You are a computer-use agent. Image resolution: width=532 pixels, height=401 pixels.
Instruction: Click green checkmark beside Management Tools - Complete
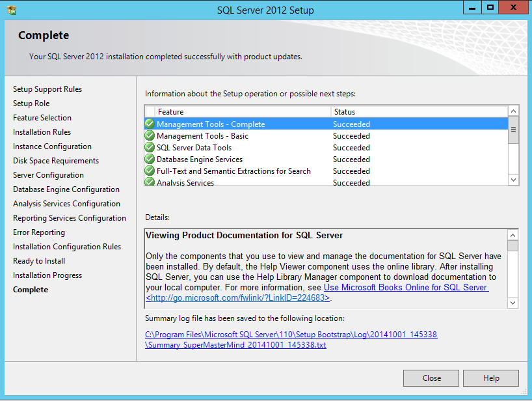click(x=150, y=124)
